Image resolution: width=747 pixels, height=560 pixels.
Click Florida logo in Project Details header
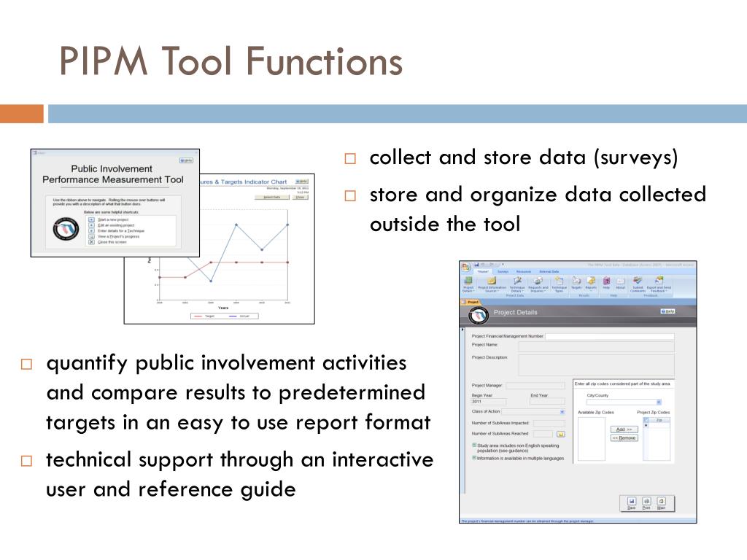pos(479,315)
